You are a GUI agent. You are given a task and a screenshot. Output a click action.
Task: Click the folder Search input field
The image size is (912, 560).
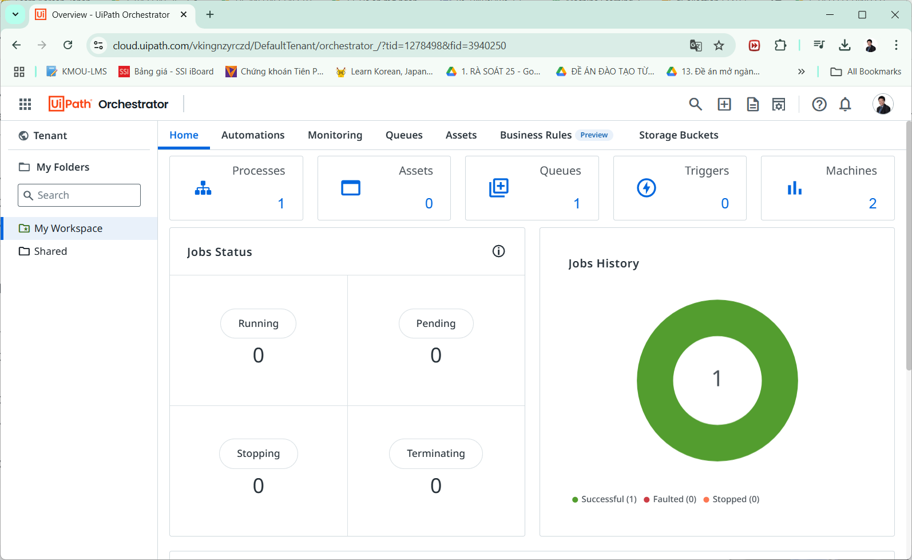(x=79, y=195)
